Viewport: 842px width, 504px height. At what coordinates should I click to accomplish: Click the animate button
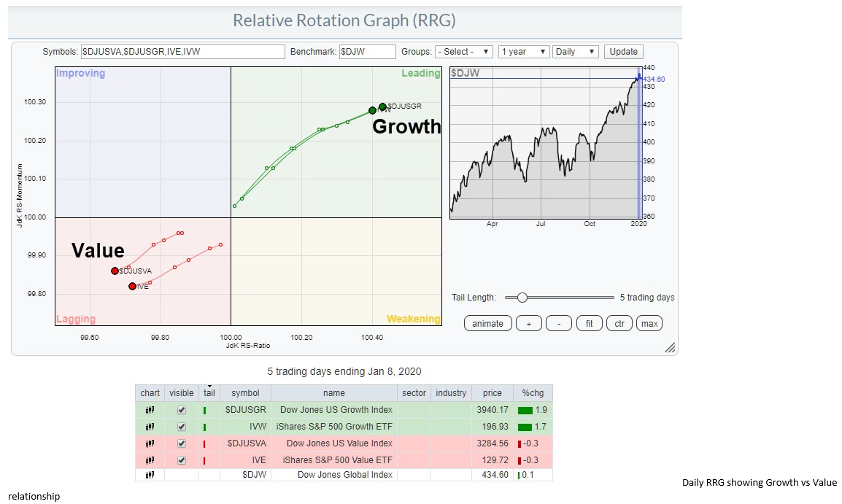tap(487, 323)
